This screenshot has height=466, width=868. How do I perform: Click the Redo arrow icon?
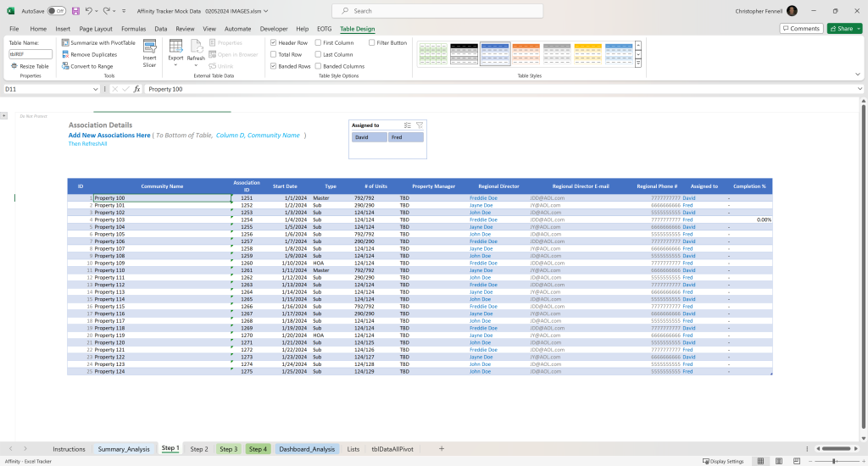tap(106, 11)
